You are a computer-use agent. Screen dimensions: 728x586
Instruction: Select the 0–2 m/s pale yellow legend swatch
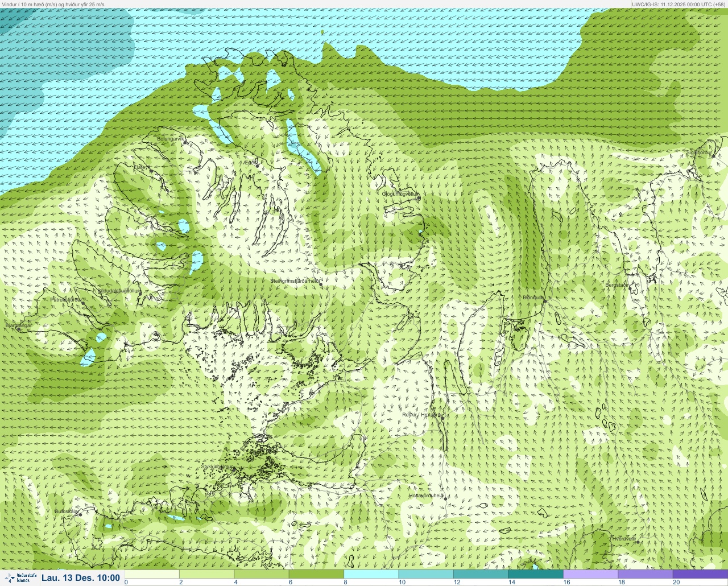click(152, 574)
